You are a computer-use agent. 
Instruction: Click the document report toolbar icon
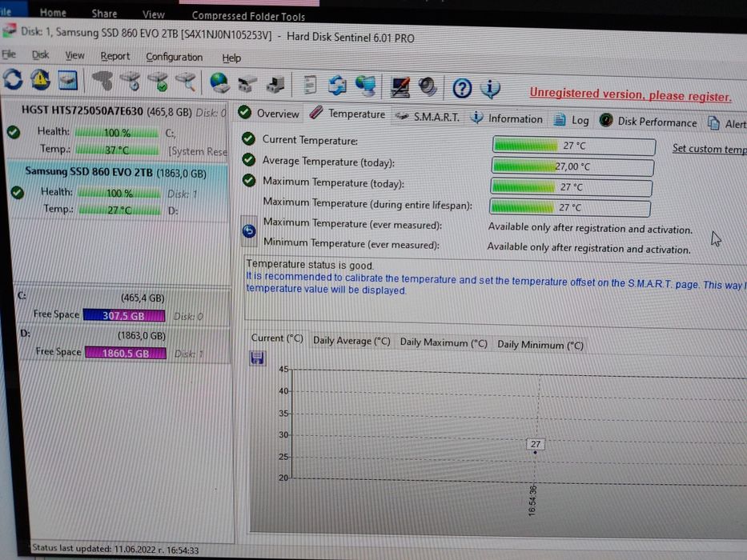point(310,86)
